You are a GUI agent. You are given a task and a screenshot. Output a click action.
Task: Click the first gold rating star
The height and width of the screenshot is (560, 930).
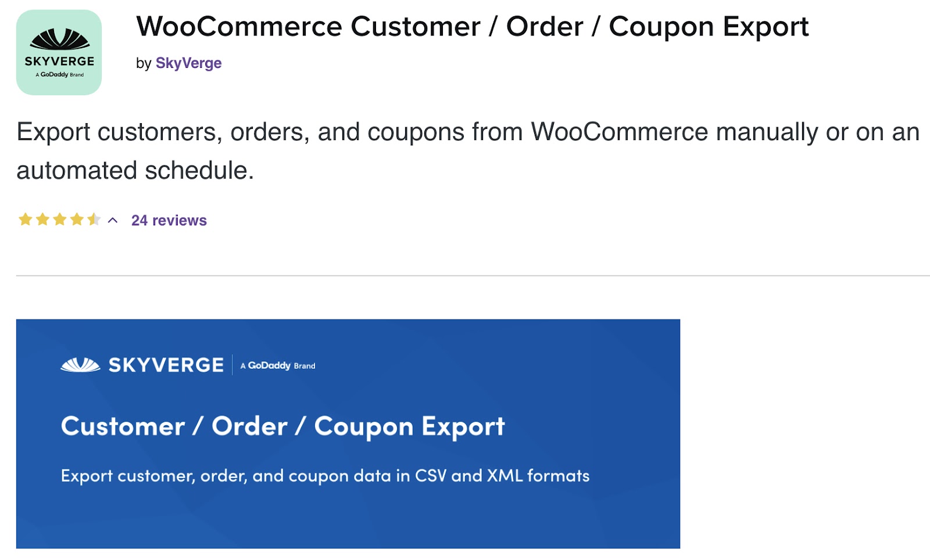tap(26, 219)
